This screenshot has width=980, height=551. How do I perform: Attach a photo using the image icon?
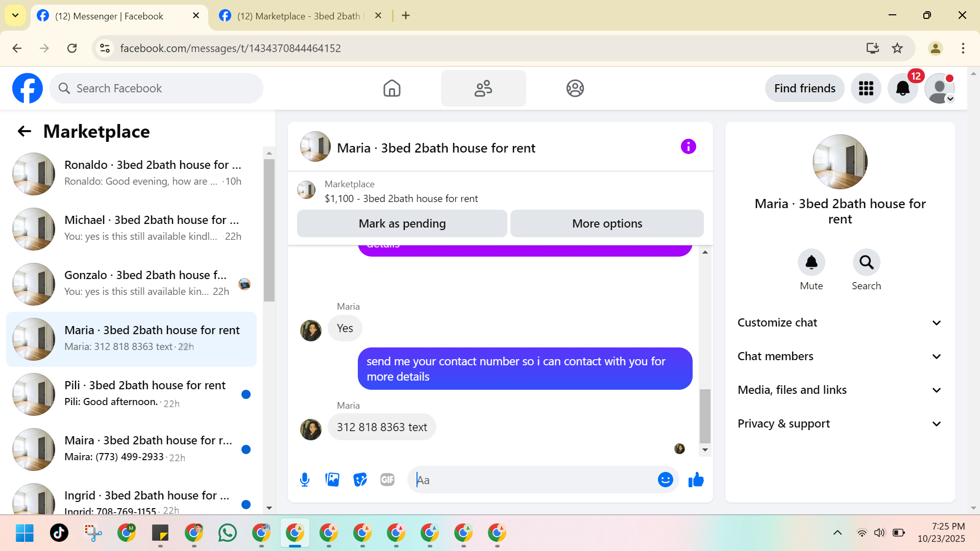point(332,480)
